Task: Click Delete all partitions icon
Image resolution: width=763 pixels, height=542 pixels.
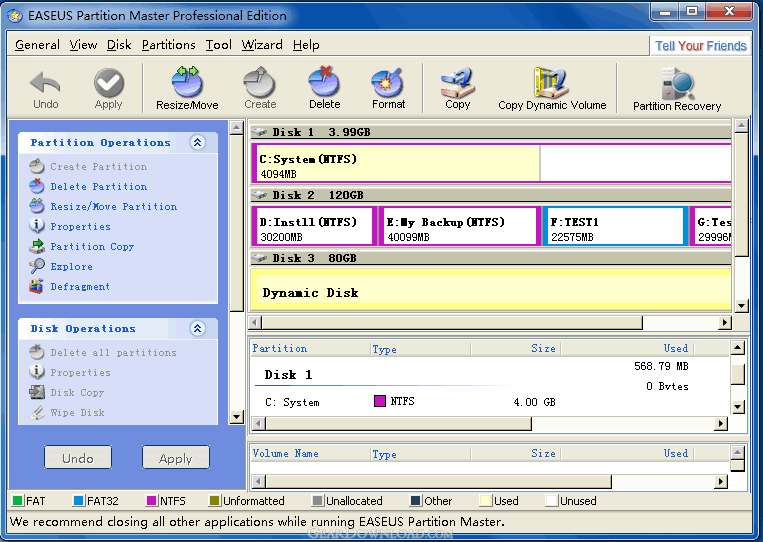Action: pyautogui.click(x=36, y=352)
